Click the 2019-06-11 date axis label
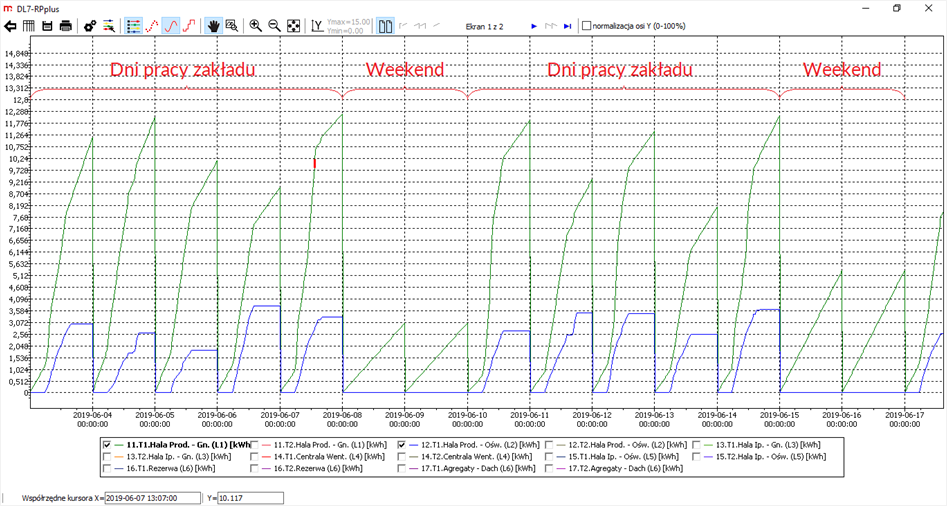Image resolution: width=947 pixels, height=506 pixels. click(x=530, y=420)
